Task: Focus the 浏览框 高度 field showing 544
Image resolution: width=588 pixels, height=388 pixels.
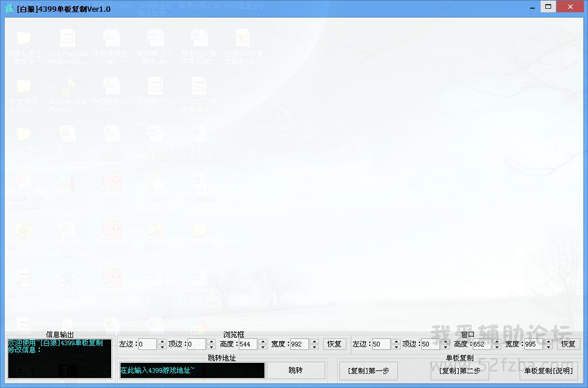Action: point(248,344)
